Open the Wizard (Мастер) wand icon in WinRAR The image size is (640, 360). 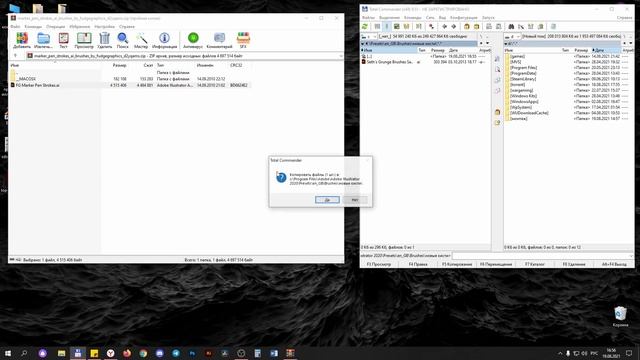pos(141,41)
